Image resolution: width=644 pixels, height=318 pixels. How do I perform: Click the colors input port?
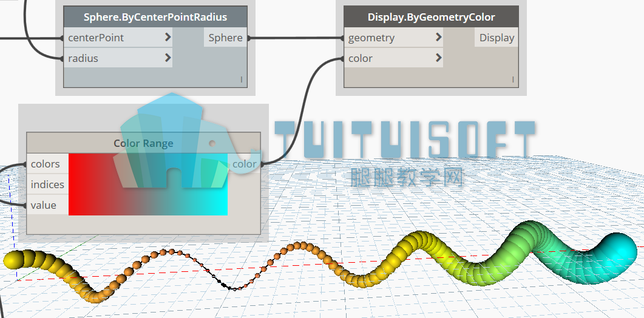pos(47,164)
